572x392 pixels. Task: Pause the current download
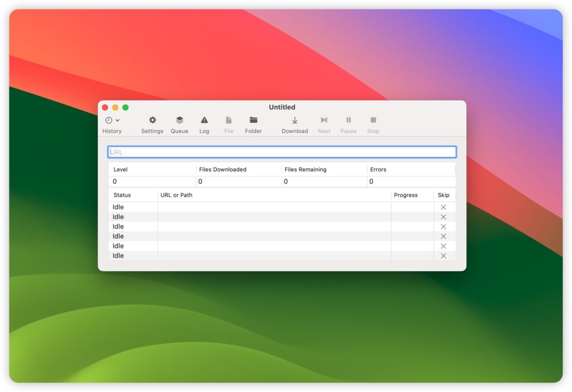click(x=348, y=124)
